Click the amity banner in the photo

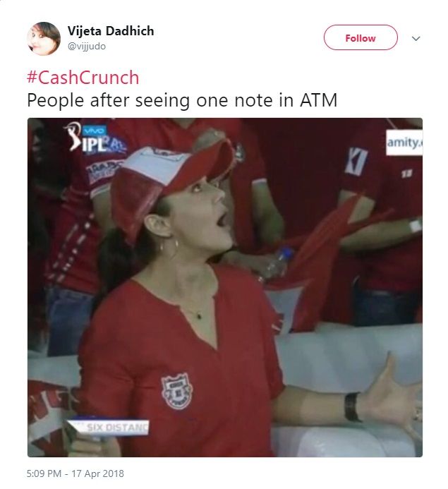(x=404, y=143)
